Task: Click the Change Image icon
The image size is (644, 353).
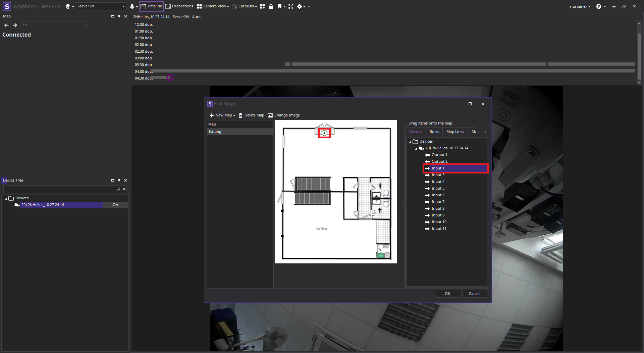Action: (x=270, y=115)
